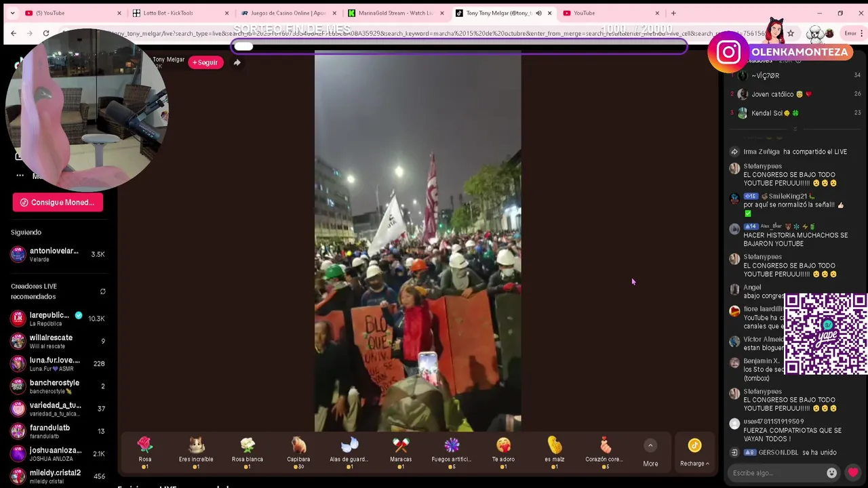Open the three-dots more menu in sidebar
The image size is (868, 488).
pos(20,176)
